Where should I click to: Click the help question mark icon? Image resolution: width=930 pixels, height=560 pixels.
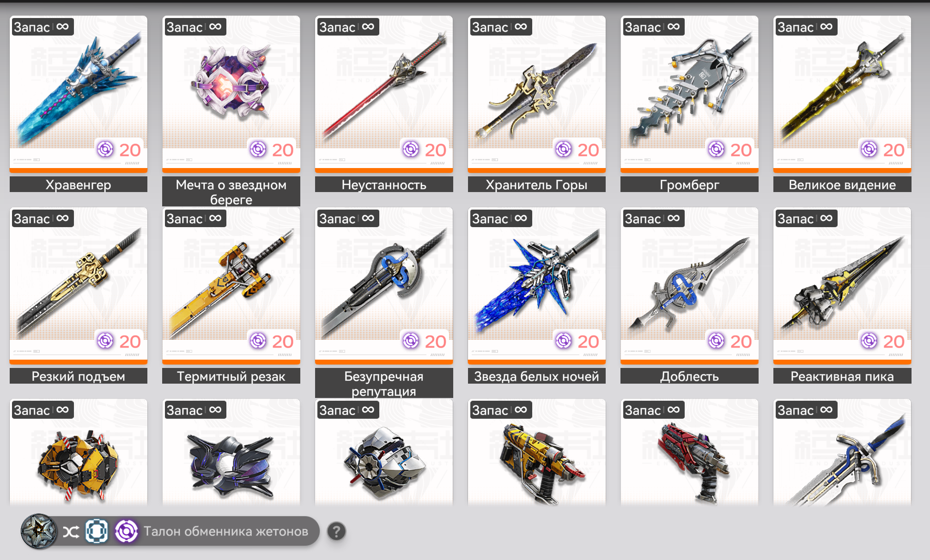point(336,531)
